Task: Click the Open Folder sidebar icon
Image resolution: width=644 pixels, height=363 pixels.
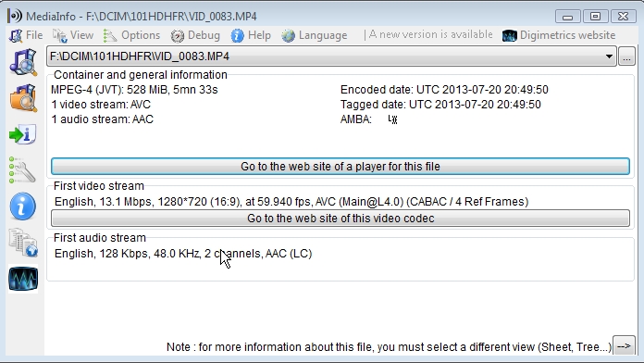Action: [x=23, y=98]
